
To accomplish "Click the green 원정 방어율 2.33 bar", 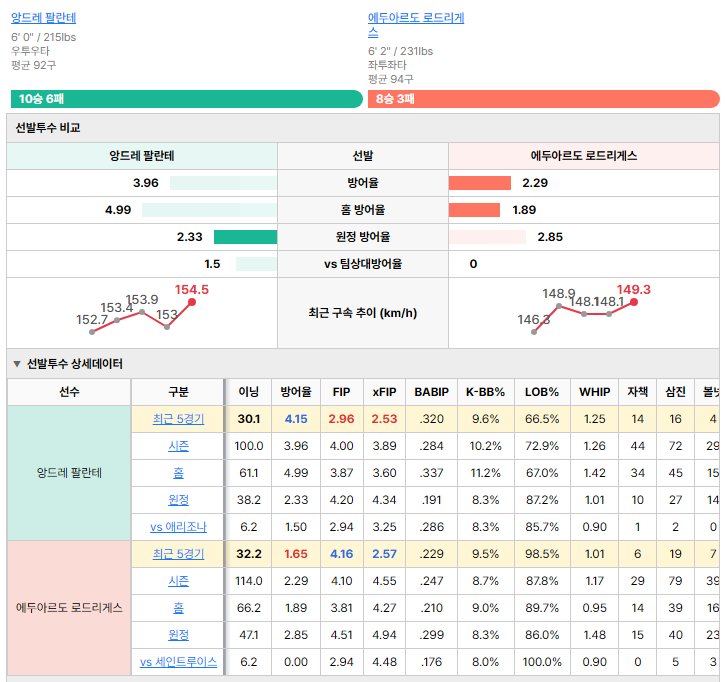I will 245,237.
